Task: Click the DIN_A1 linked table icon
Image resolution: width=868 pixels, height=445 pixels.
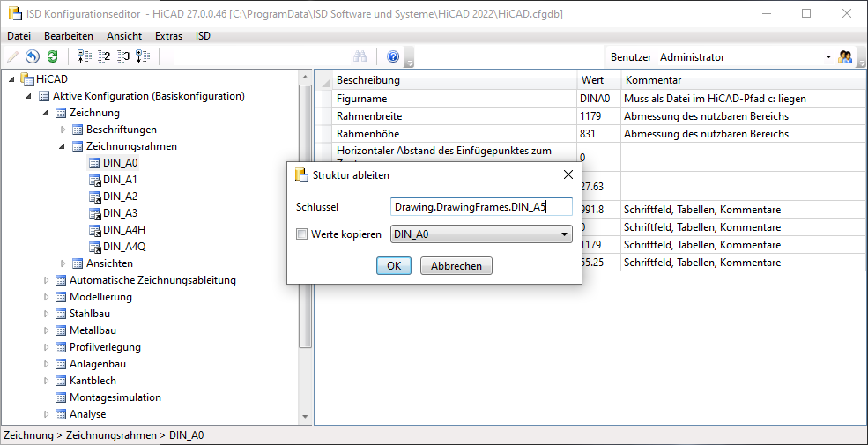Action: [x=94, y=180]
